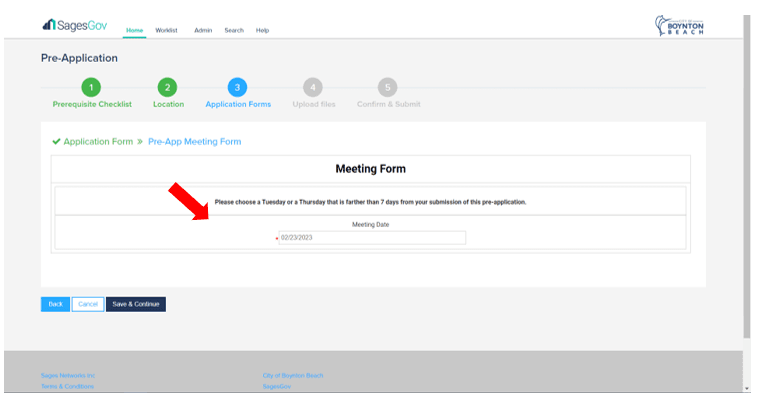760x403 pixels.
Task: Open the Terms & Conditions footer link
Action: [x=67, y=386]
